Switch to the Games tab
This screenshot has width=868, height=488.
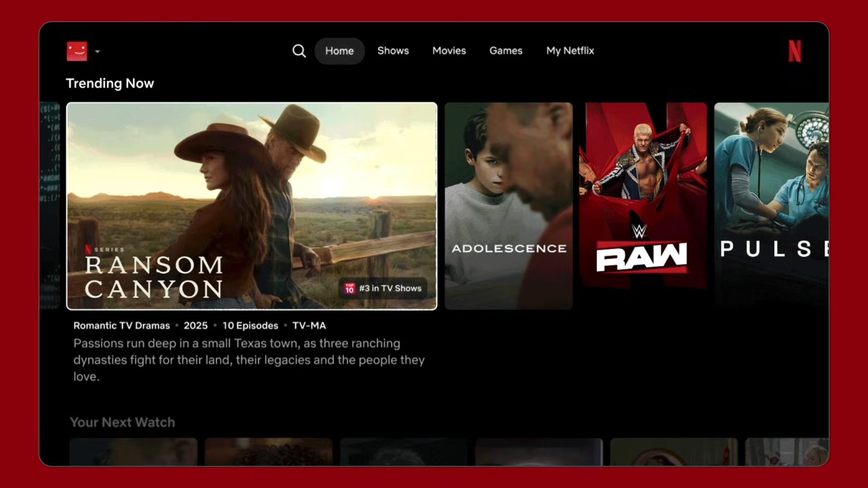click(506, 51)
